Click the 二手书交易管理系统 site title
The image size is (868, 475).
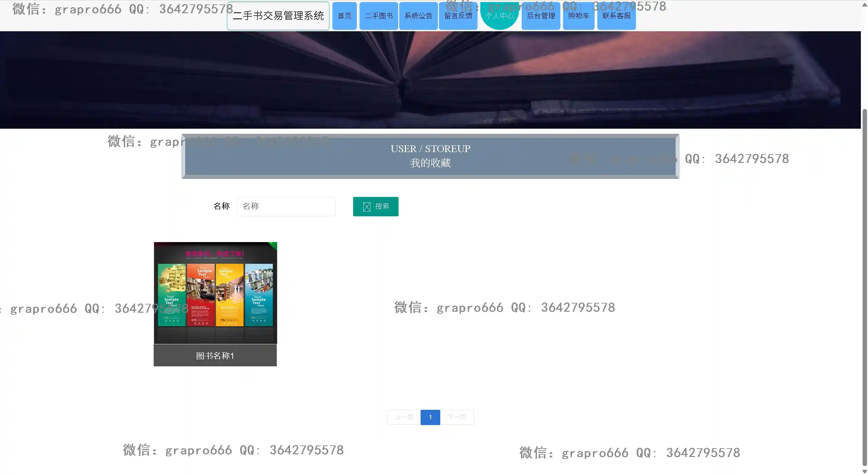(278, 16)
